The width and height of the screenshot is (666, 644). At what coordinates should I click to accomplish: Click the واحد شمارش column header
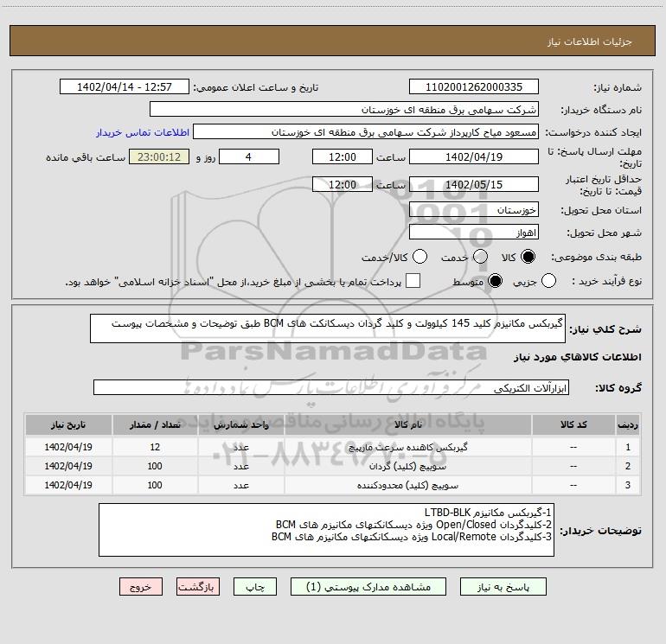(x=240, y=425)
